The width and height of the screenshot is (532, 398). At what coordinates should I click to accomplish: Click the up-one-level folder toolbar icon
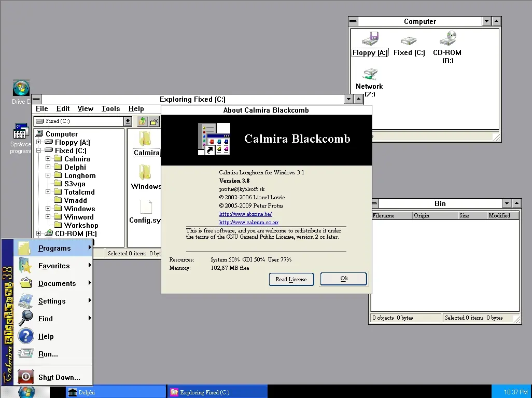pos(142,121)
